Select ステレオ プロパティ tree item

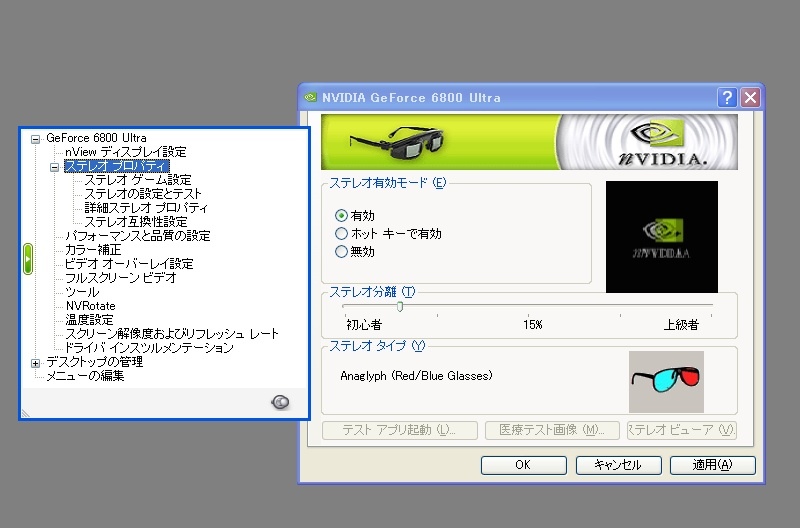(x=117, y=166)
